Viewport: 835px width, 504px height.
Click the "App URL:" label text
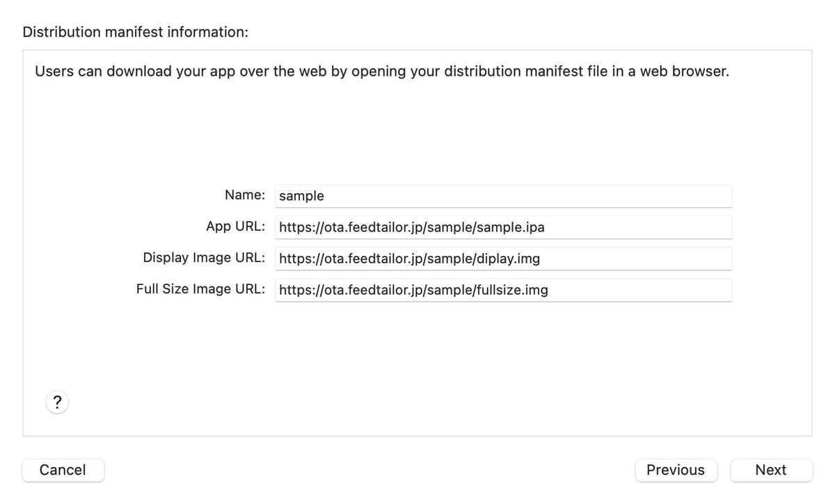(236, 226)
